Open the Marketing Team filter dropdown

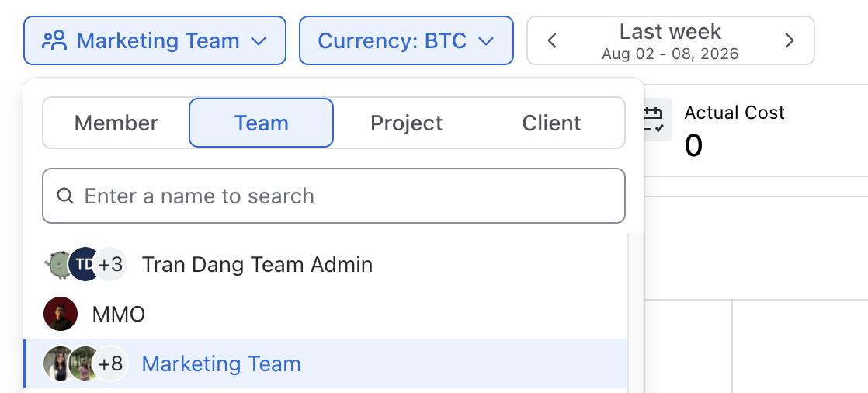point(155,40)
